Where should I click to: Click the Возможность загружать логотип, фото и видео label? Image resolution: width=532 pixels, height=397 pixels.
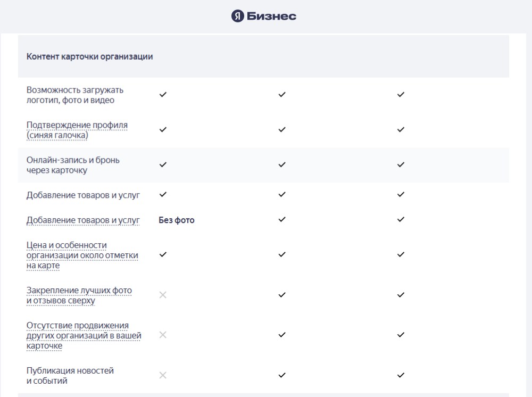pos(75,95)
